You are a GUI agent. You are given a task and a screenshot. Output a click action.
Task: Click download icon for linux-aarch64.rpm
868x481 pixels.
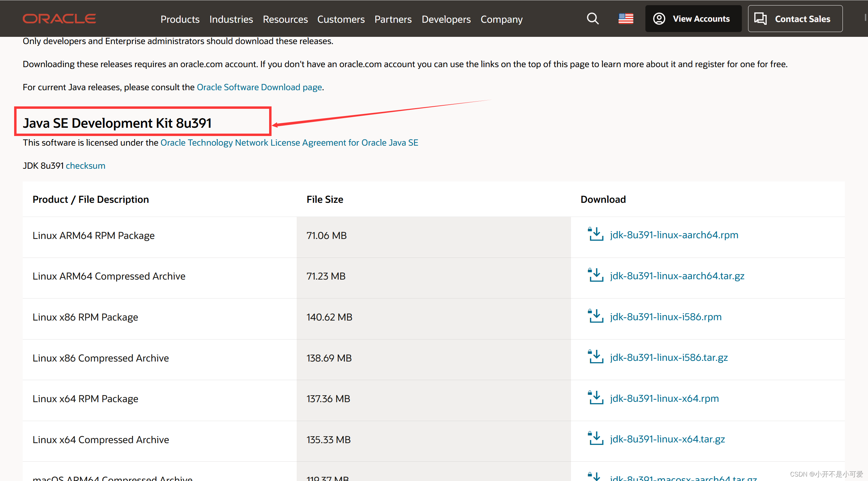click(x=595, y=234)
